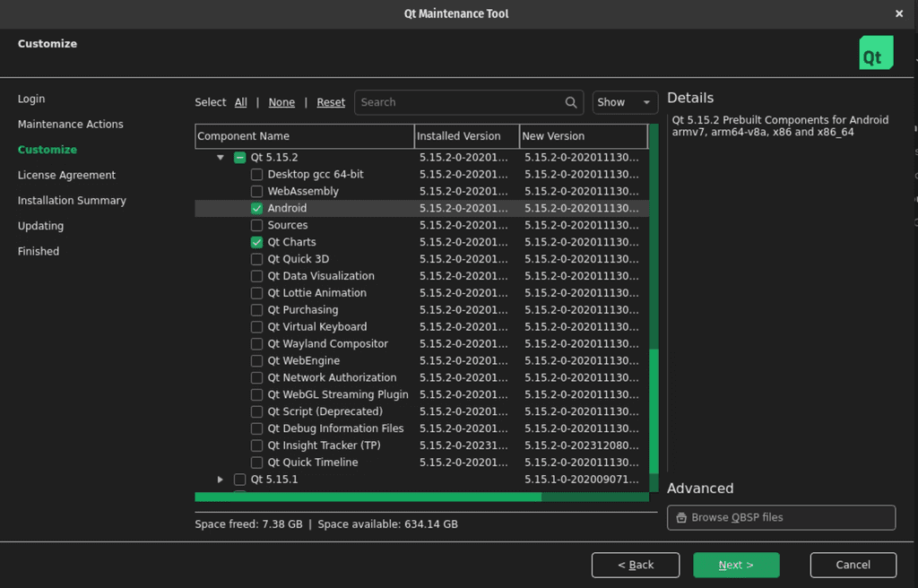Click the Qt Insight Tracker new version cell

[x=581, y=445]
